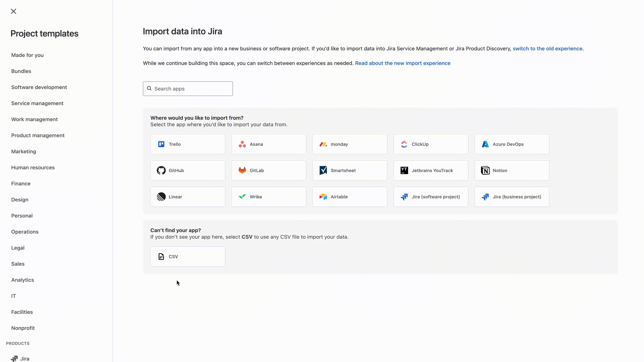Click the Airtable logo icon
This screenshot has width=644, height=362.
(323, 197)
